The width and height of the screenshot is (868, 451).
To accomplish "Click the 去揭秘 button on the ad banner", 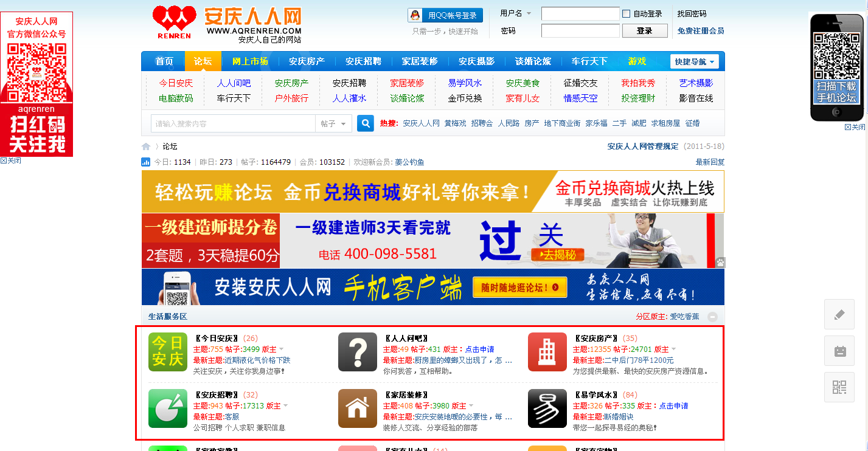I will (557, 255).
